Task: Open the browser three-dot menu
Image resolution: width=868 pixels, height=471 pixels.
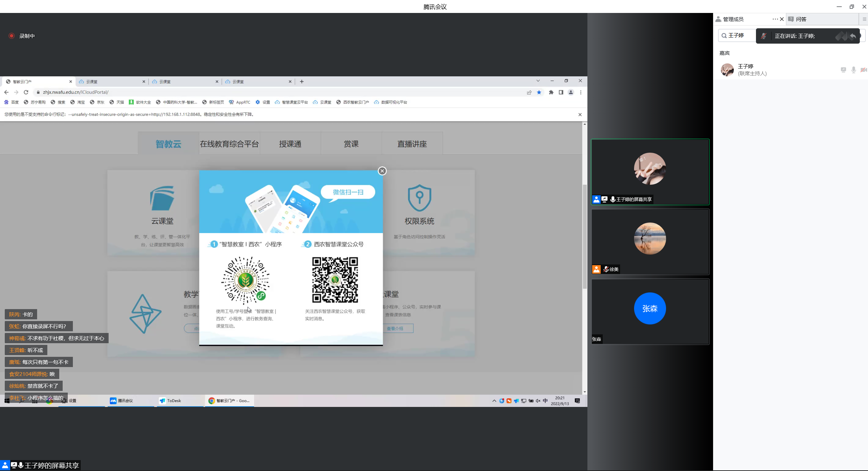Action: click(x=581, y=92)
